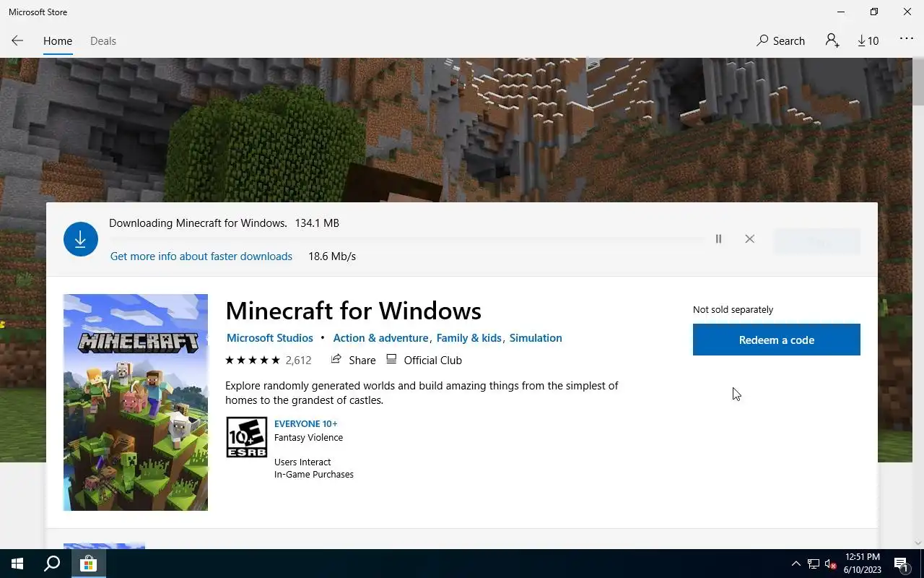The image size is (924, 578).
Task: Click the disabled Play button
Action: pos(817,242)
